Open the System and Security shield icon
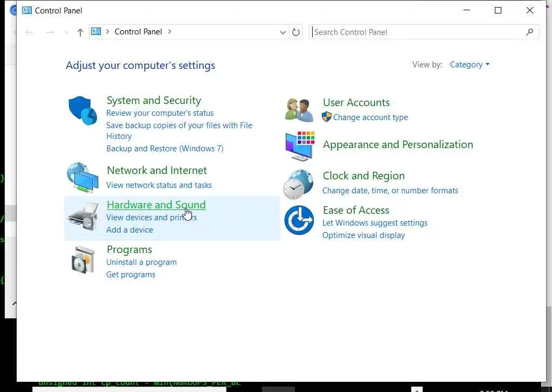This screenshot has height=392, width=552. coord(82,110)
